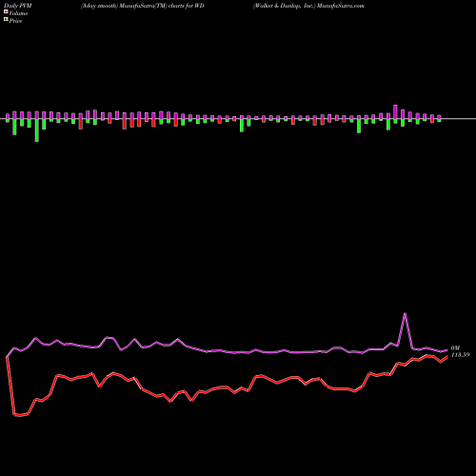Click the '113.59' price value label
The image size is (476, 476).
click(460, 355)
